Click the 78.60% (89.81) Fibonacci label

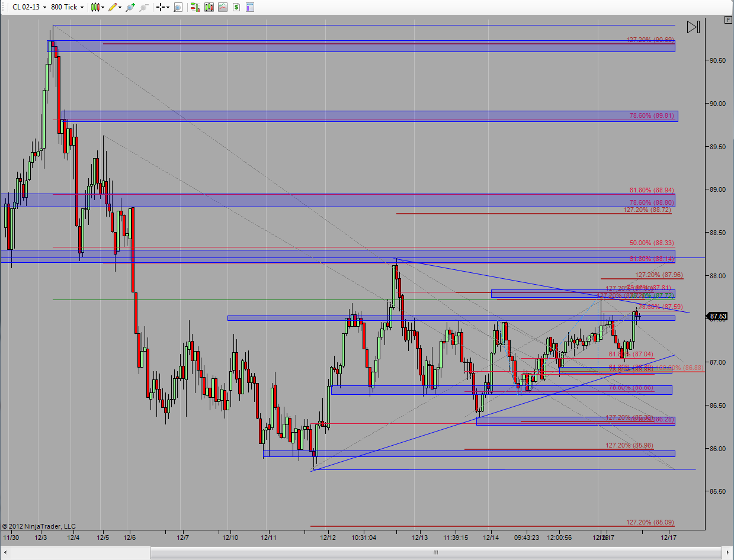pos(652,115)
